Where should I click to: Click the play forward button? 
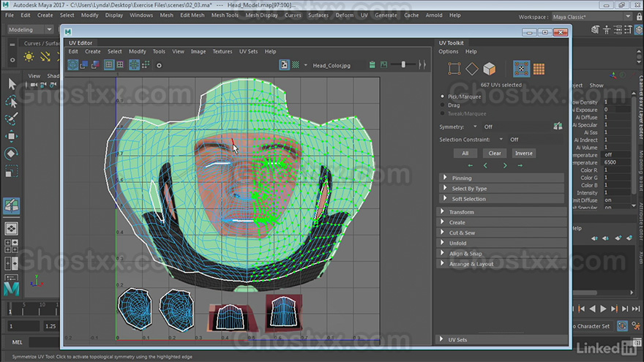603,309
